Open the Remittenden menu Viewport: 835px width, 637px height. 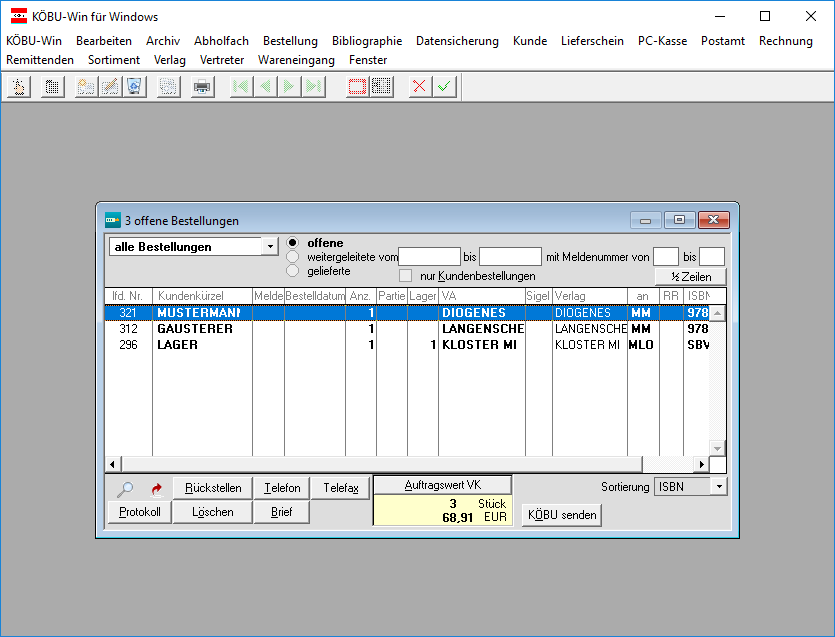(40, 60)
